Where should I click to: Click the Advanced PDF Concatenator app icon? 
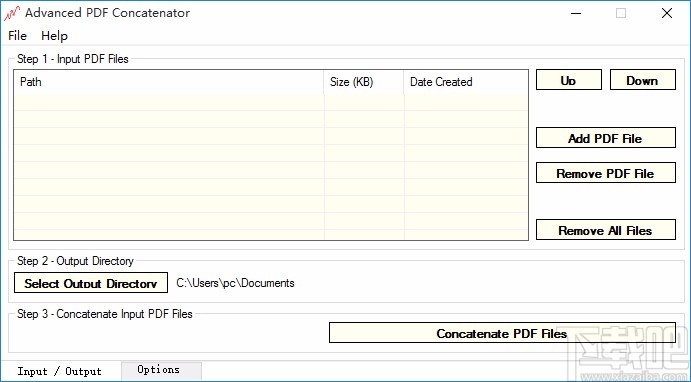(x=12, y=13)
